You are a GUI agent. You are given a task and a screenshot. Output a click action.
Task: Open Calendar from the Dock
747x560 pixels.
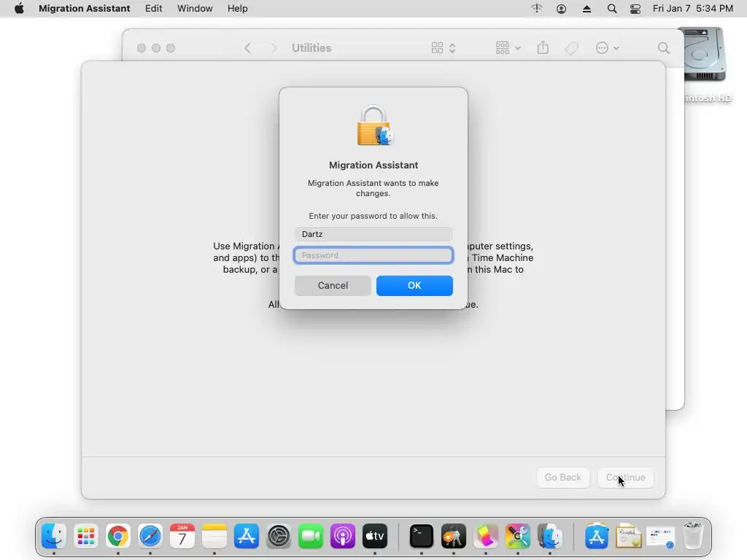click(x=182, y=536)
